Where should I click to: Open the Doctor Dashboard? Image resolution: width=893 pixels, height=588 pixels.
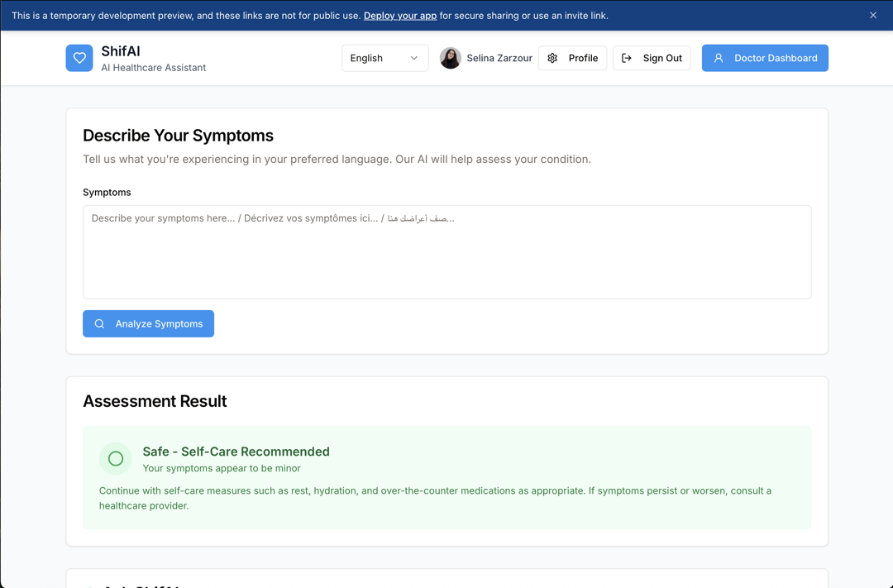(765, 58)
